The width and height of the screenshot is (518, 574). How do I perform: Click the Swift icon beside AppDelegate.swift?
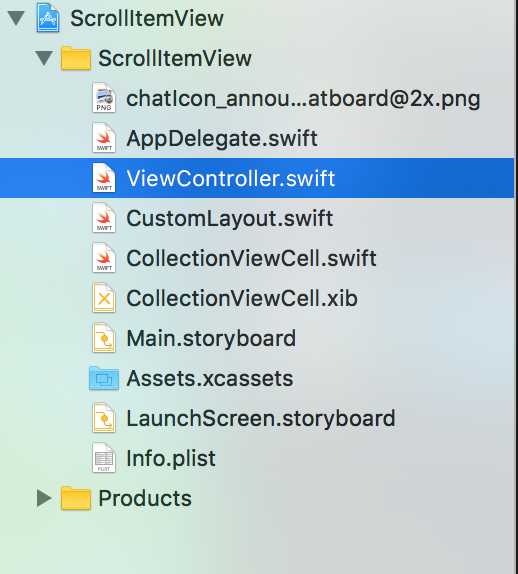point(104,138)
